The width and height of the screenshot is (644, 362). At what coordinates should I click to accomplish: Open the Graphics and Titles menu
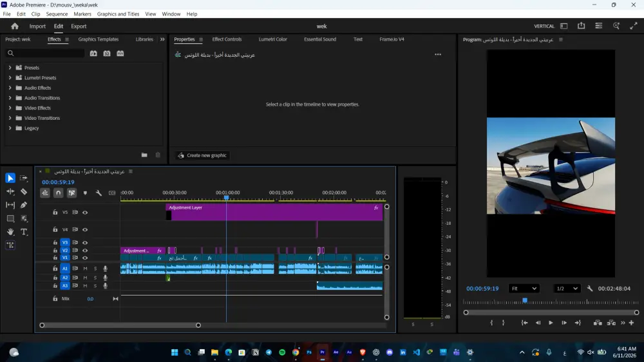118,14
